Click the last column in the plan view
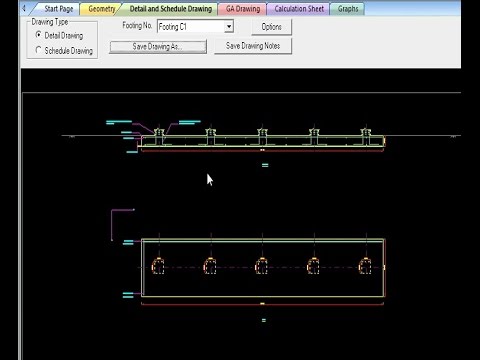This screenshot has height=360, width=480. (365, 266)
